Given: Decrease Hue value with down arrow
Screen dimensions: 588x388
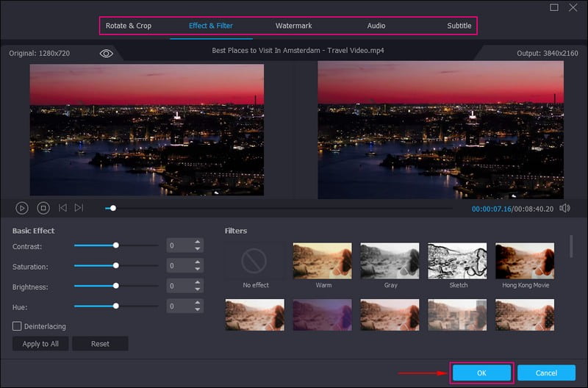Looking at the screenshot, I should click(x=197, y=310).
